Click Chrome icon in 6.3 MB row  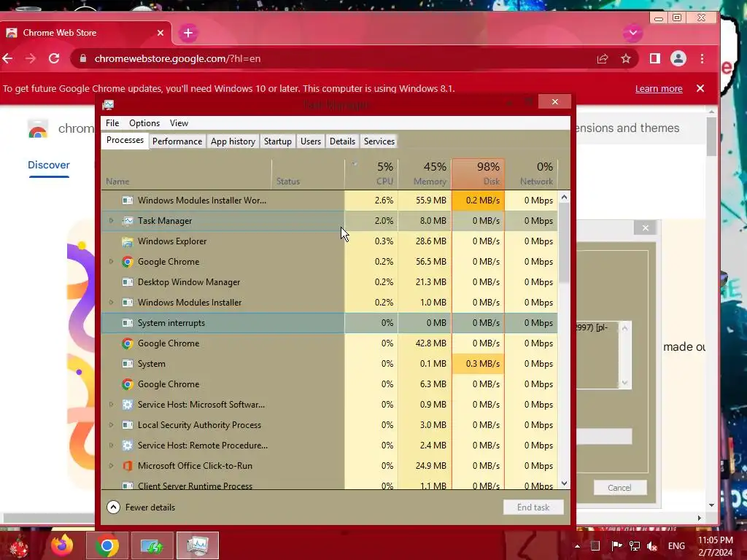127,384
